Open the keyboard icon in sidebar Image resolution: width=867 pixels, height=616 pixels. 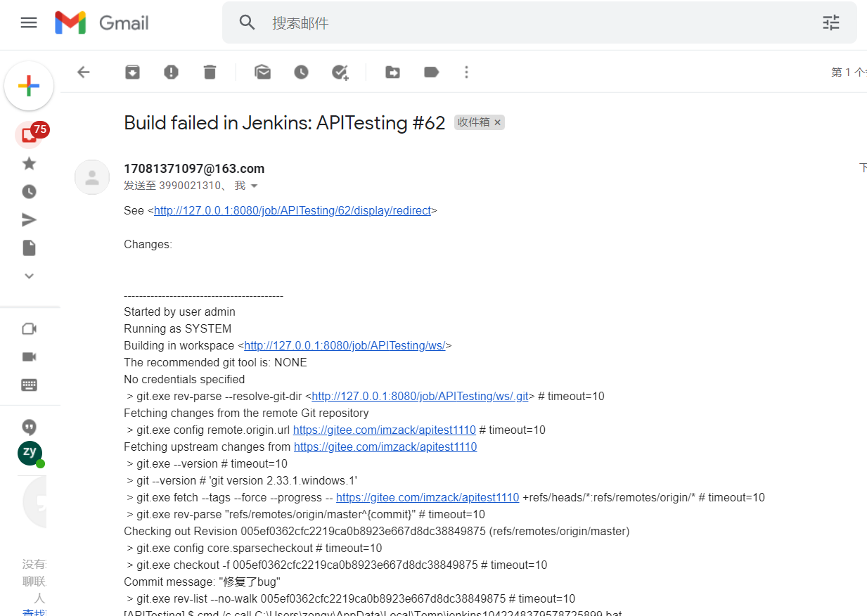pos(29,385)
